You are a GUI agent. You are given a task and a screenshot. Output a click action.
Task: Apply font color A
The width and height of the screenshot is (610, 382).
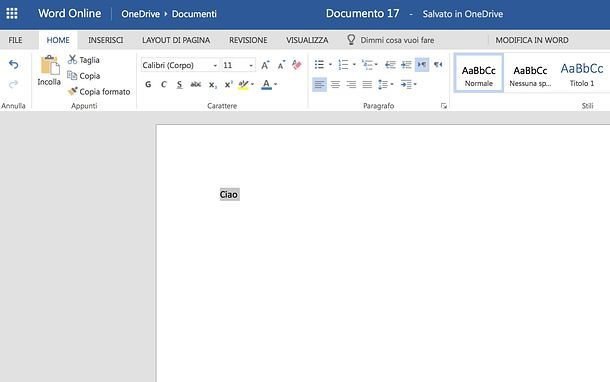click(x=266, y=84)
